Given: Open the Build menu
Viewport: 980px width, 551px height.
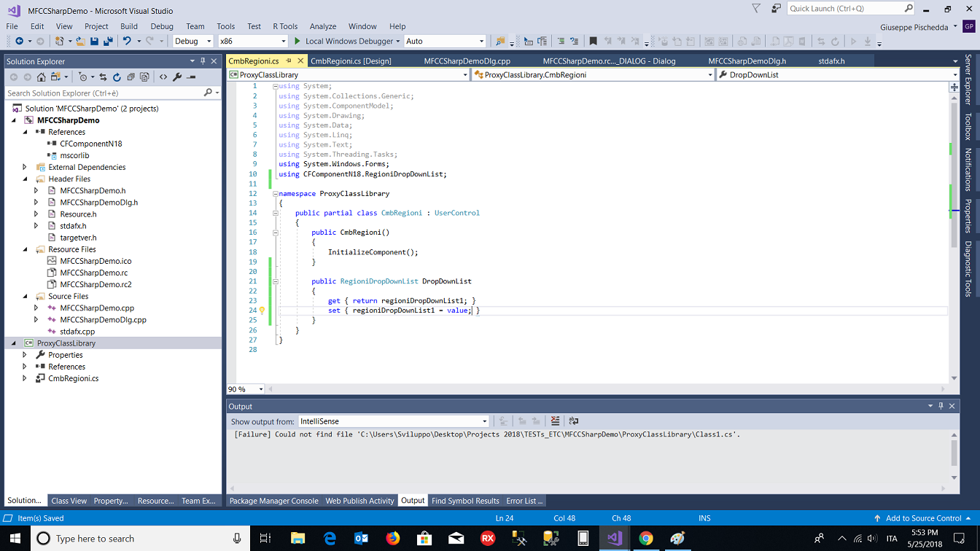Looking at the screenshot, I should click(x=129, y=26).
